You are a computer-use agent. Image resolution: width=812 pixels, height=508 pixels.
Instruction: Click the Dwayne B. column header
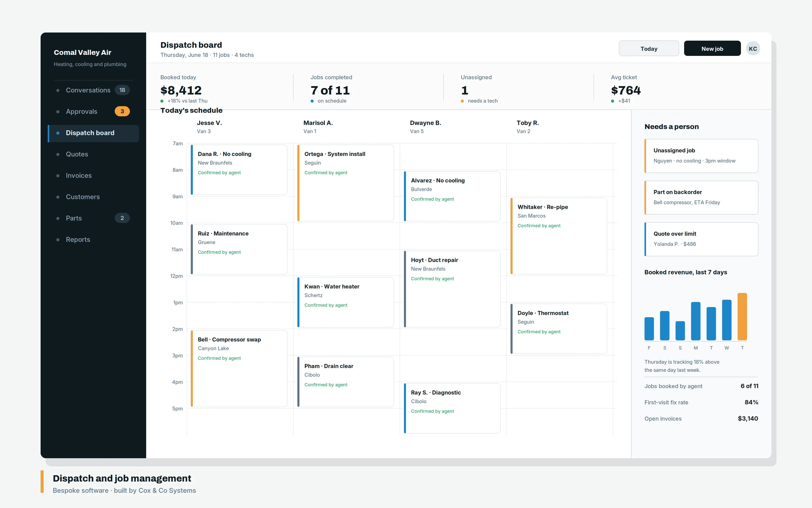pos(426,127)
